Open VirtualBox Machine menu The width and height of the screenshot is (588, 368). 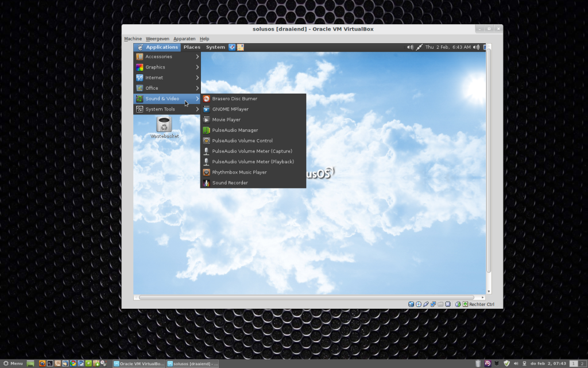coord(133,39)
